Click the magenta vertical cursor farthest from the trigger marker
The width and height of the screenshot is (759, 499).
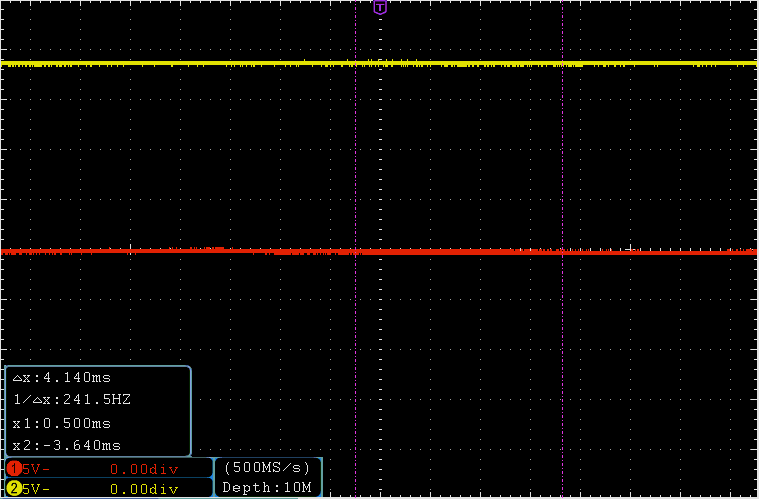coord(562,249)
